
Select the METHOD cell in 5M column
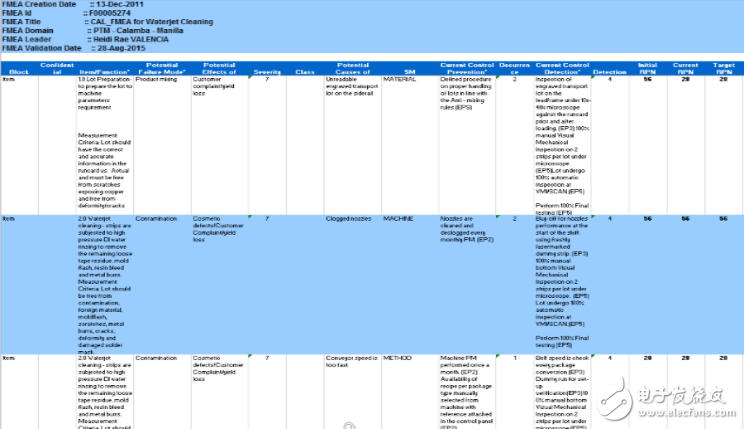coord(398,355)
